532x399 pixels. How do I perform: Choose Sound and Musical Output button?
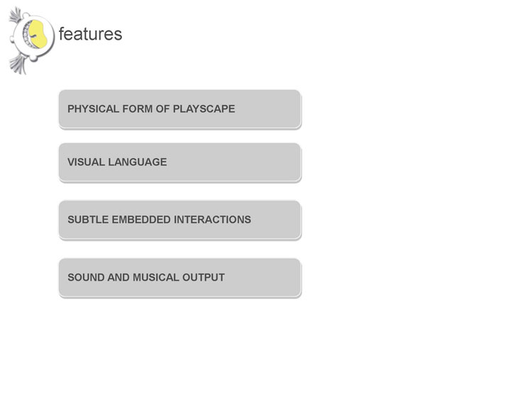(x=180, y=278)
